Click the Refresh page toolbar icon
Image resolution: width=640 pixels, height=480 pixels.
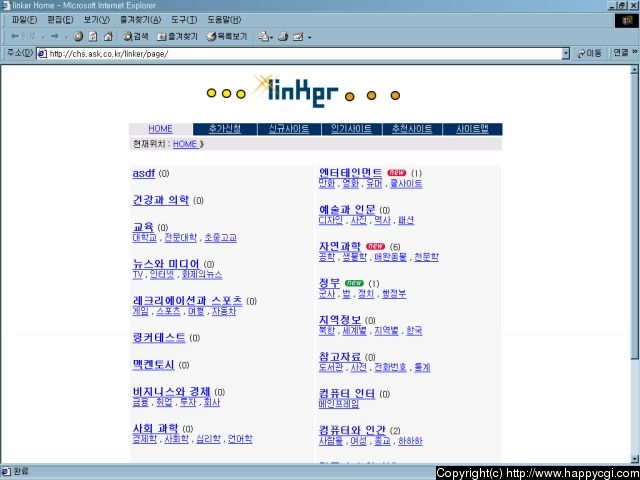pos(93,37)
